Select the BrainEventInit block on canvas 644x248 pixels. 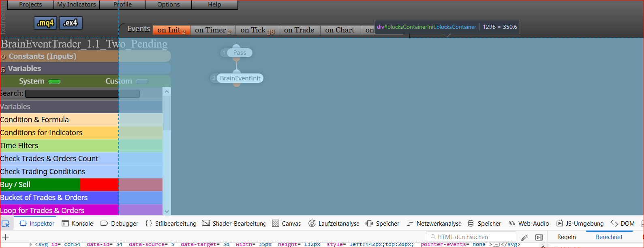tap(240, 78)
